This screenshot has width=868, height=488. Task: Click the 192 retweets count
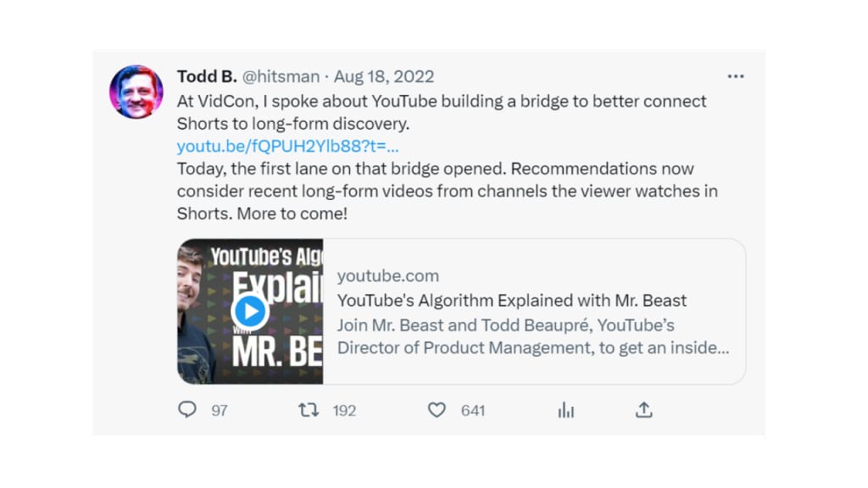[344, 411]
